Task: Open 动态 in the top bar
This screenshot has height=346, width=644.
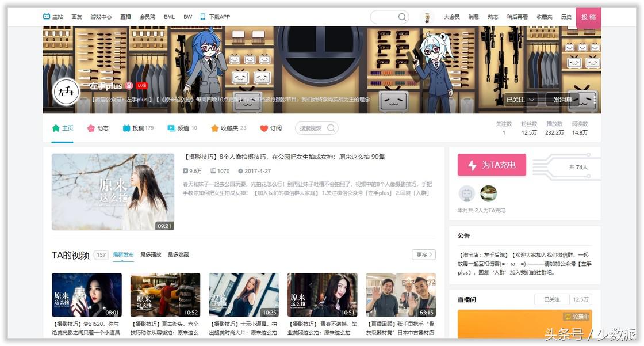Action: pyautogui.click(x=493, y=17)
